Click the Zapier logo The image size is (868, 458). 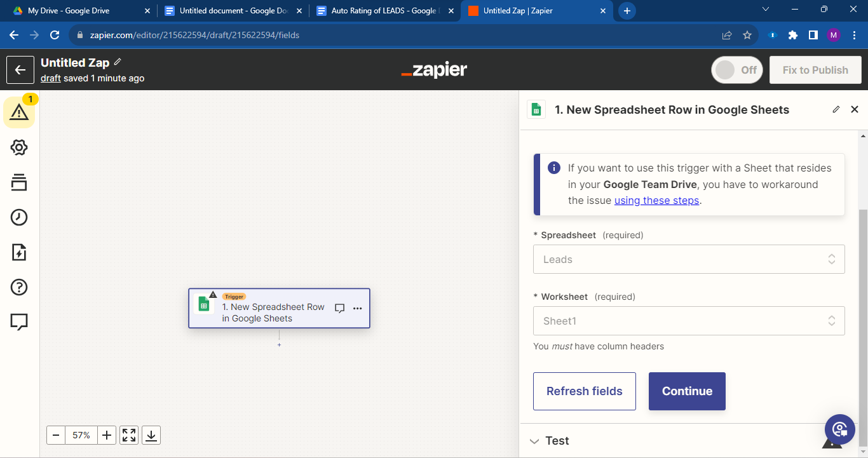click(x=434, y=70)
